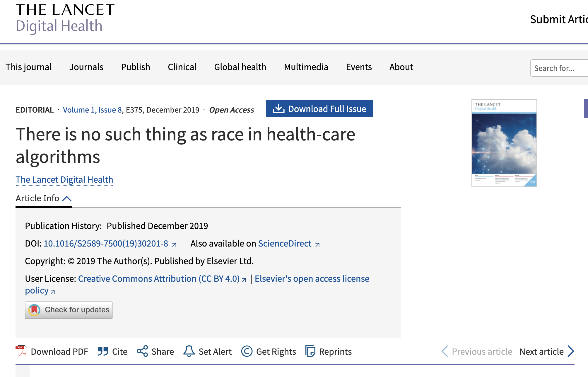This screenshot has width=588, height=377.
Task: Open the Publish menu
Action: click(x=136, y=67)
